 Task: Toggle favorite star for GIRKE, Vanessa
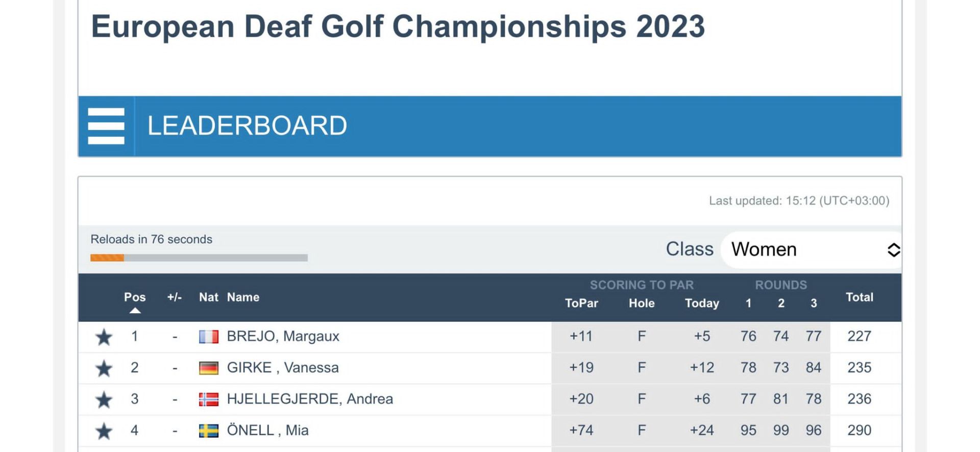pyautogui.click(x=104, y=368)
